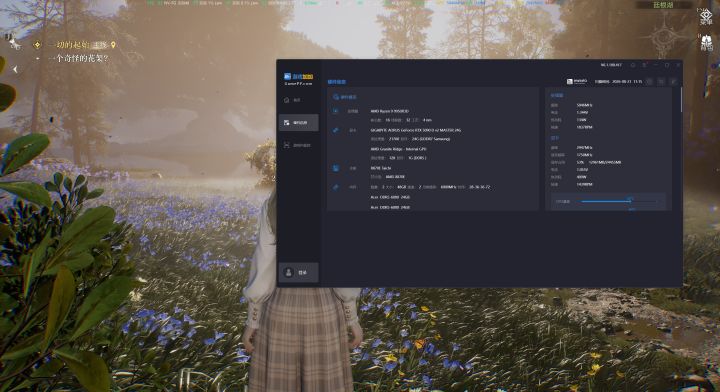720x392 pixels.
Task: Click the processor chip icon in the CPU row
Action: 336,111
